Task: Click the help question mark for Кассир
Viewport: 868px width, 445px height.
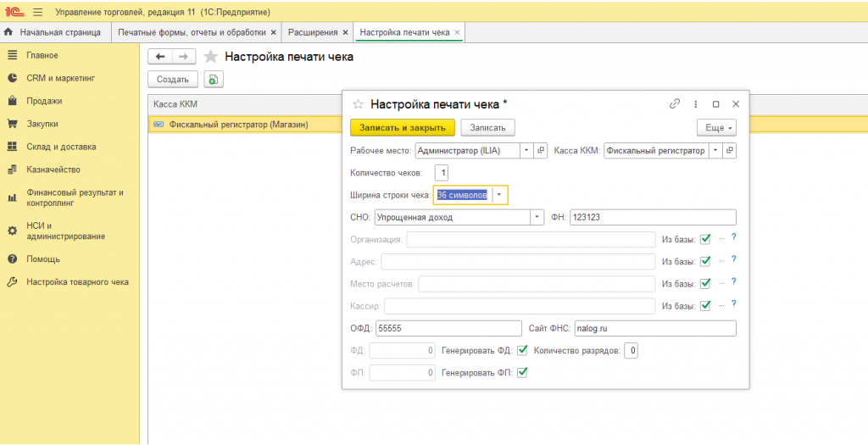Action: click(x=734, y=303)
